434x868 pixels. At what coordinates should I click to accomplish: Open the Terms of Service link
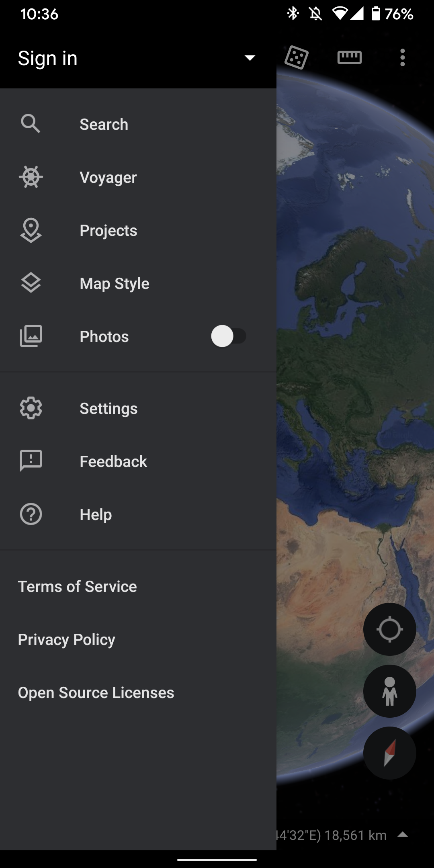(78, 587)
